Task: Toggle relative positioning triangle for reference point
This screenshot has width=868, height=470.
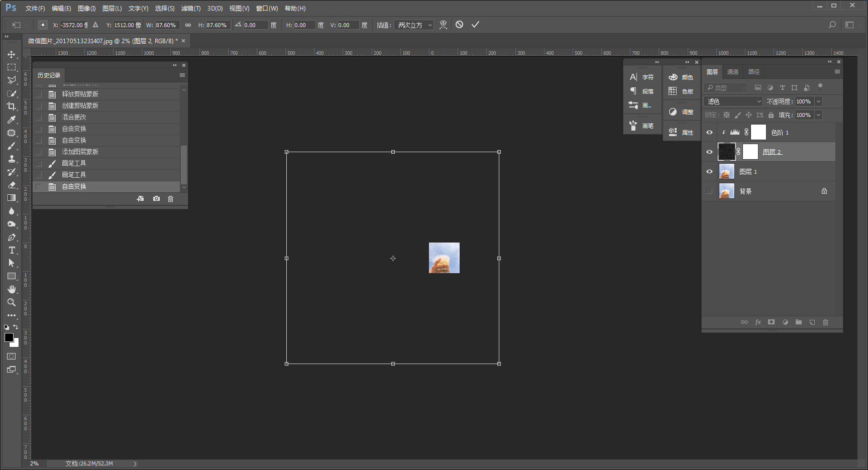Action: [x=95, y=25]
